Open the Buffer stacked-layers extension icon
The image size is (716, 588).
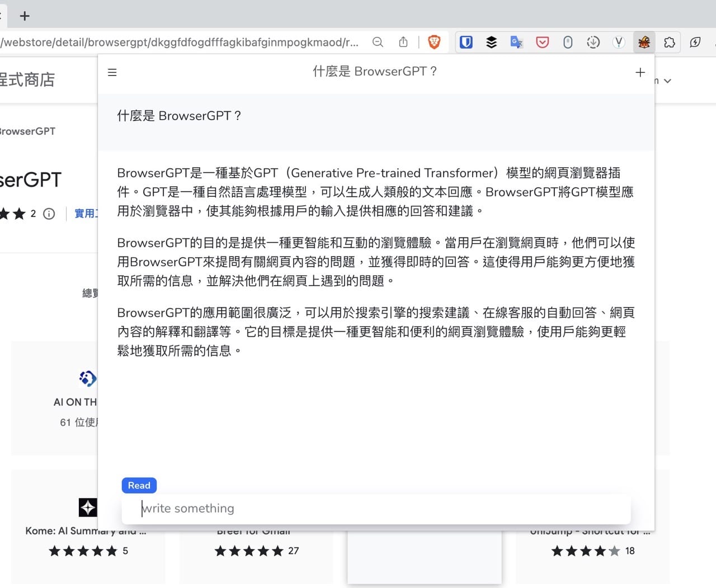(x=491, y=42)
